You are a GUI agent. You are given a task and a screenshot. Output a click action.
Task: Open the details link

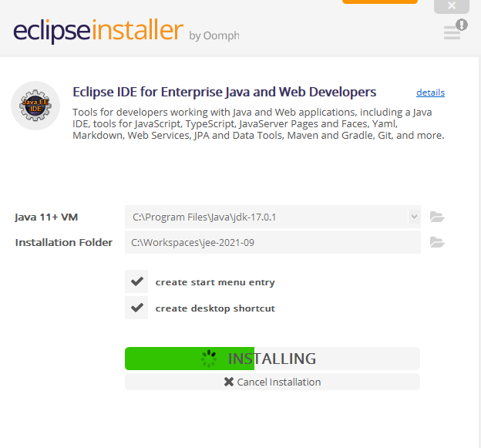[430, 93]
